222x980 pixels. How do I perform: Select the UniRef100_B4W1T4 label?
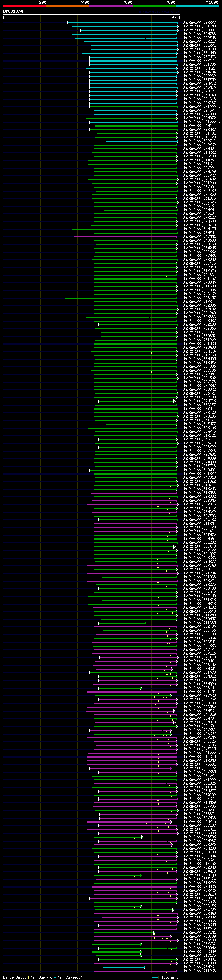coord(199,125)
